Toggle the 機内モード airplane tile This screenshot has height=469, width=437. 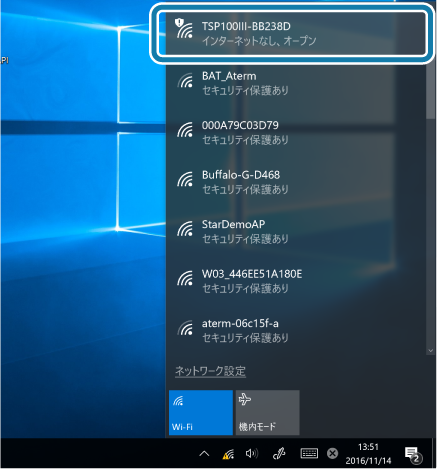[x=268, y=413]
